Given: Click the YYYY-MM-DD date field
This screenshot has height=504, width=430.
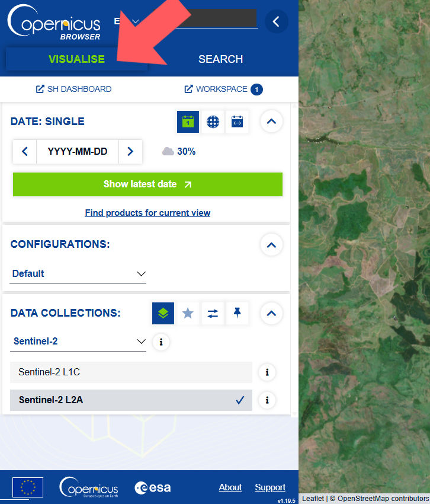Looking at the screenshot, I should tap(78, 151).
